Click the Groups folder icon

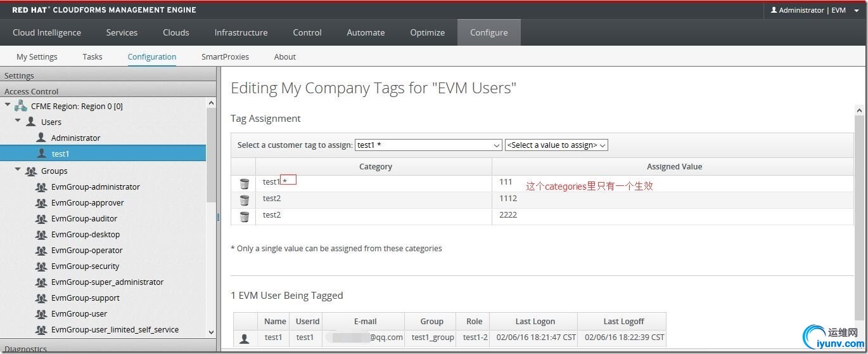(30, 171)
